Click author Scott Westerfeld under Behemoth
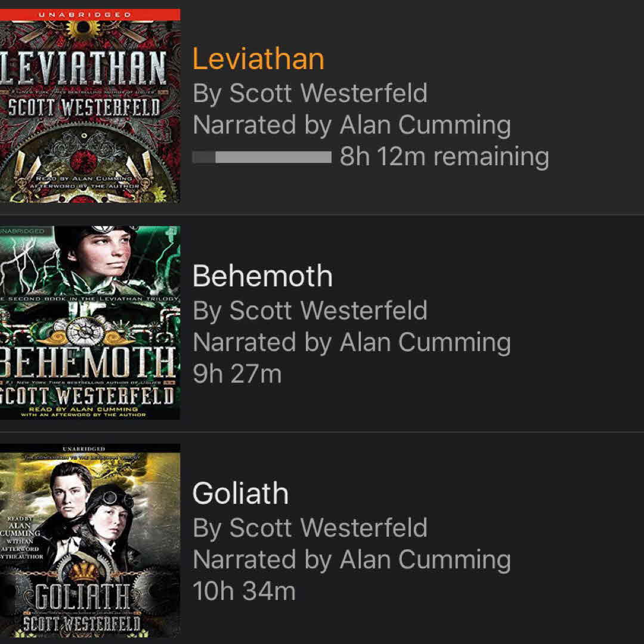This screenshot has width=644, height=644. (x=310, y=310)
